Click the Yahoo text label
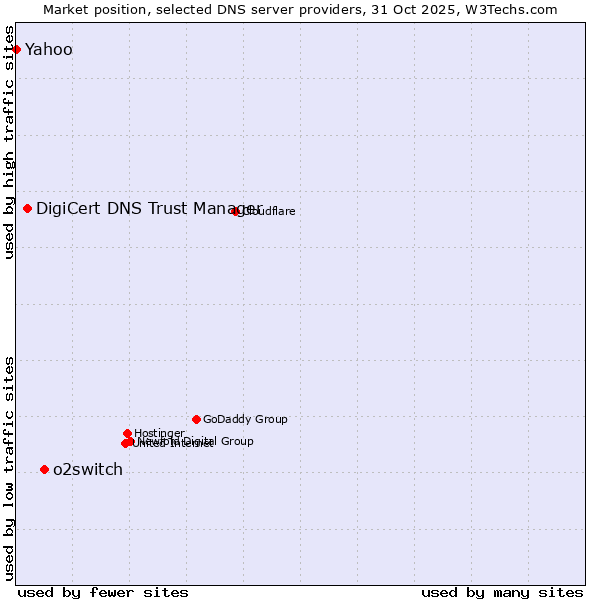Screen dimensions: 600x600 pos(48,50)
